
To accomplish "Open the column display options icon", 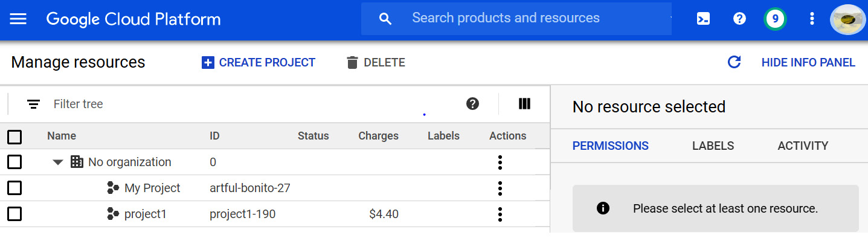I will point(524,104).
